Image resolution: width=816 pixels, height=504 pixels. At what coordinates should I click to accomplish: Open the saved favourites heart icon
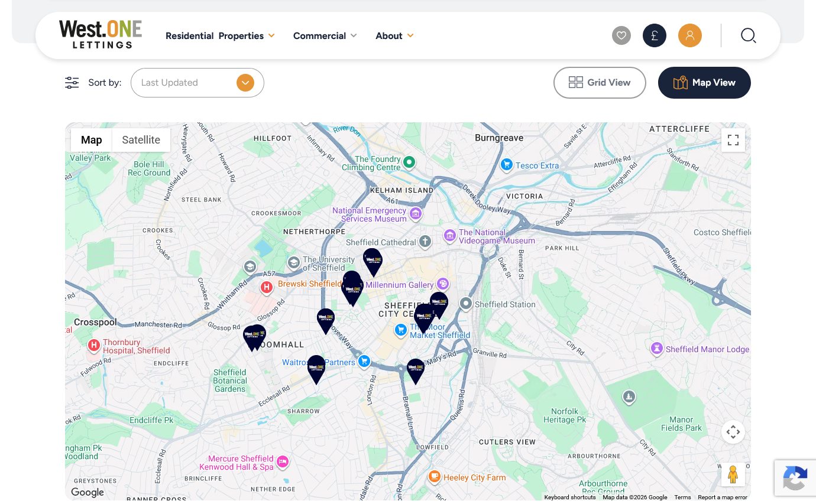(621, 35)
